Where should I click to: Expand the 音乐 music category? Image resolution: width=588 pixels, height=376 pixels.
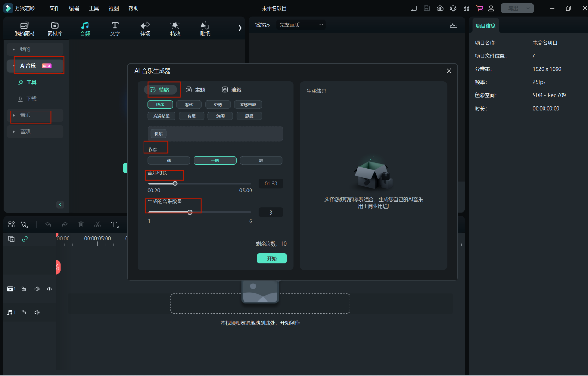[35, 115]
